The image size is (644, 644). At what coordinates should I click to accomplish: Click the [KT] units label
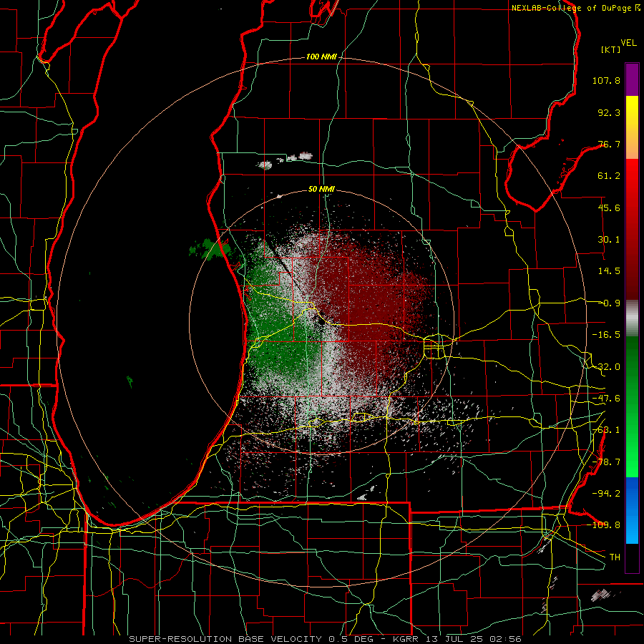611,49
